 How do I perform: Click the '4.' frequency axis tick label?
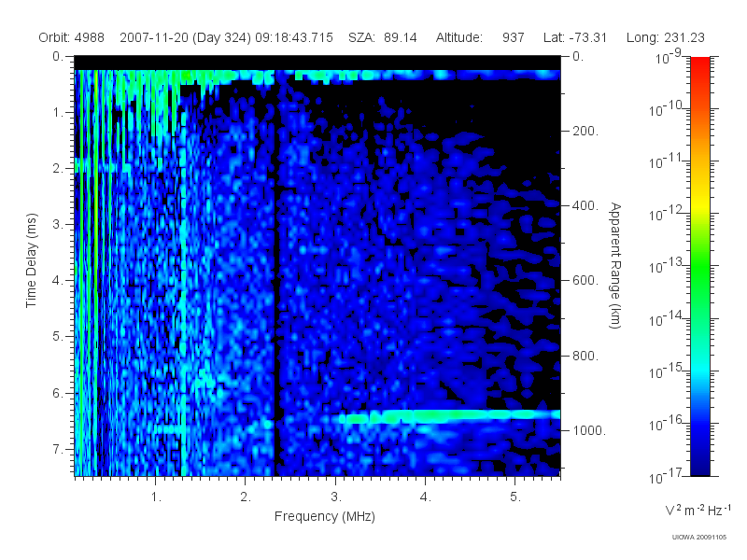pyautogui.click(x=426, y=497)
